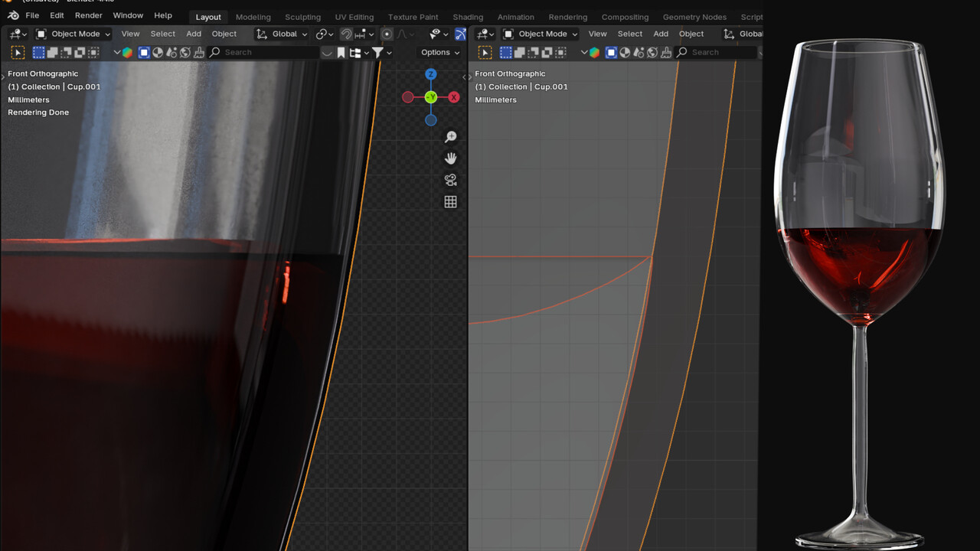The width and height of the screenshot is (980, 551).
Task: Toggle gizmo display button in left viewport
Action: pos(460,34)
